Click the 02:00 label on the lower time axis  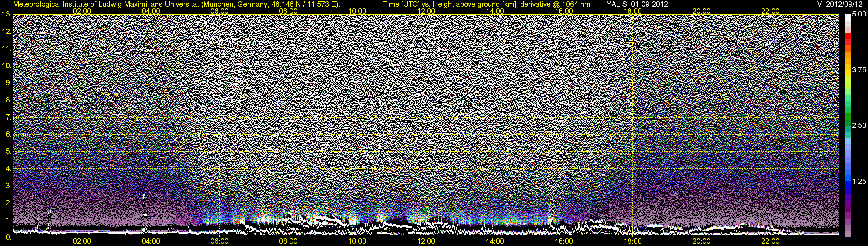tap(82, 241)
